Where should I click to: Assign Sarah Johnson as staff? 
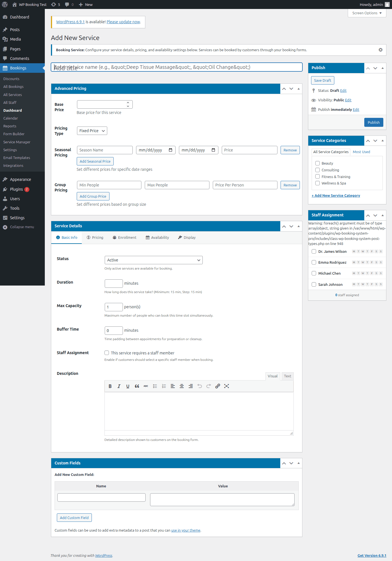[314, 284]
